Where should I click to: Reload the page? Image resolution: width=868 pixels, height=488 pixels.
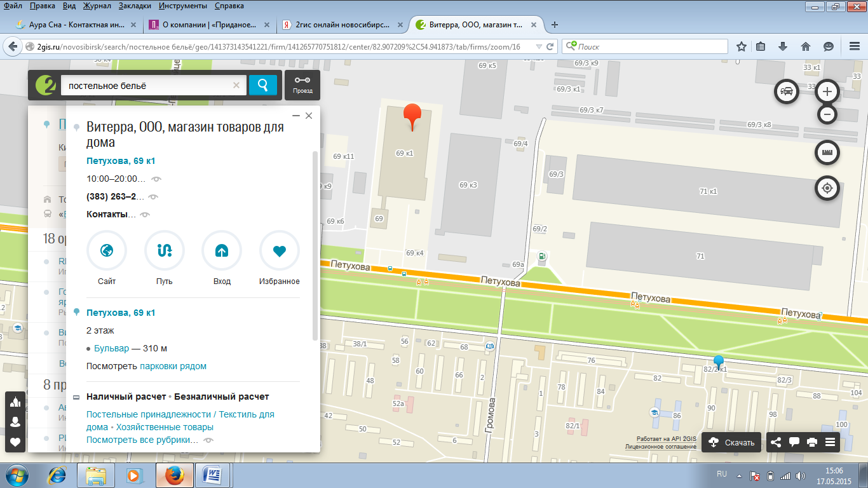(550, 46)
